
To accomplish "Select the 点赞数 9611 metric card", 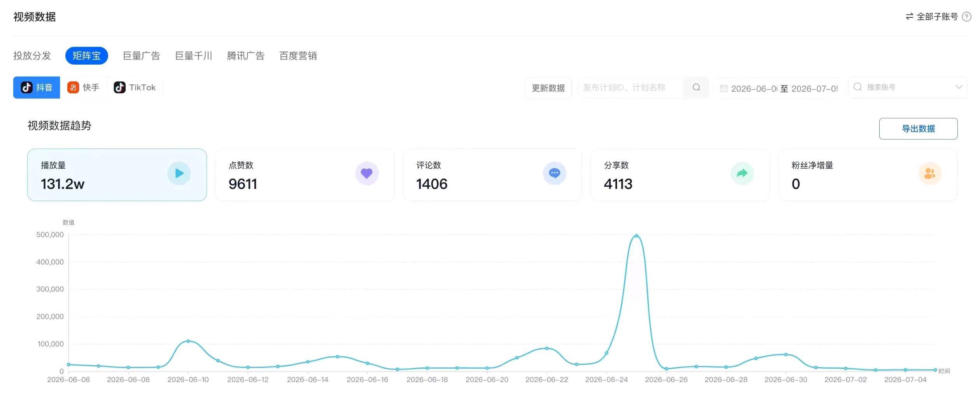I will 305,175.
